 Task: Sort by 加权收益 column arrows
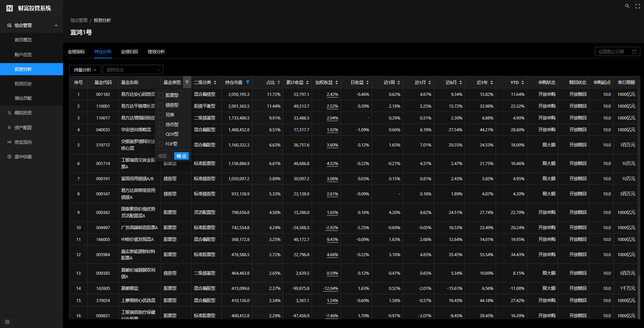[336, 82]
